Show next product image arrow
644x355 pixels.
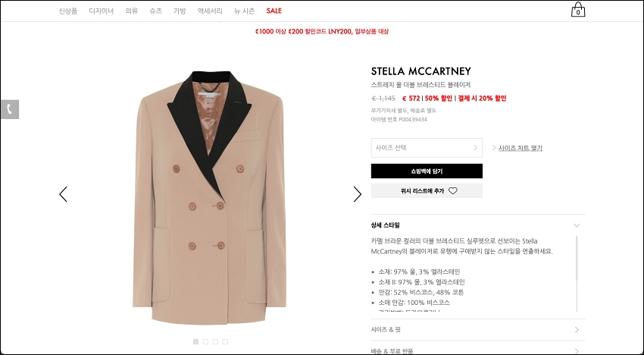click(x=358, y=194)
